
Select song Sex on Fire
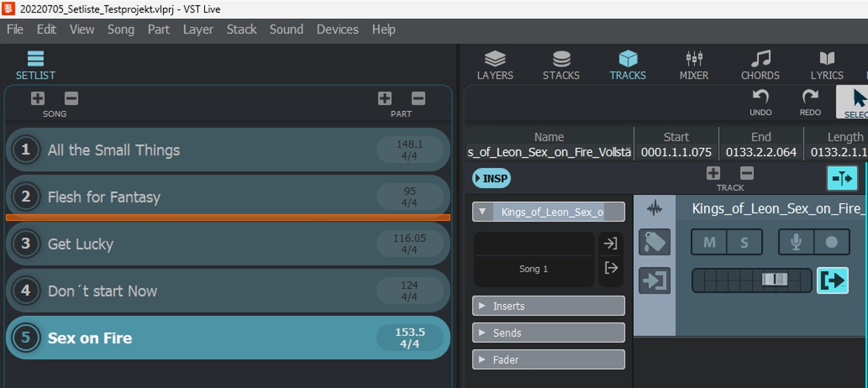(x=228, y=338)
